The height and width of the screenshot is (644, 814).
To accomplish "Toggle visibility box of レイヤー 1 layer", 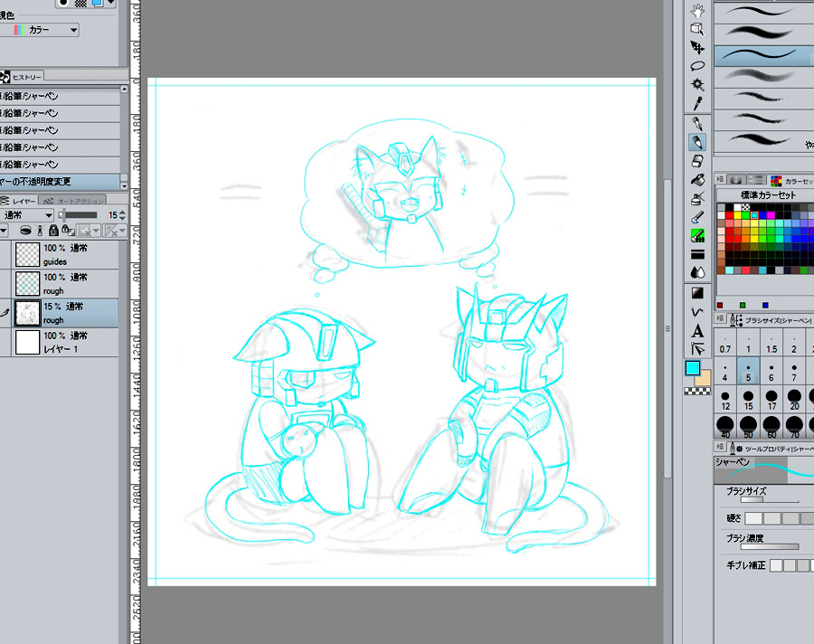I will tap(5, 342).
